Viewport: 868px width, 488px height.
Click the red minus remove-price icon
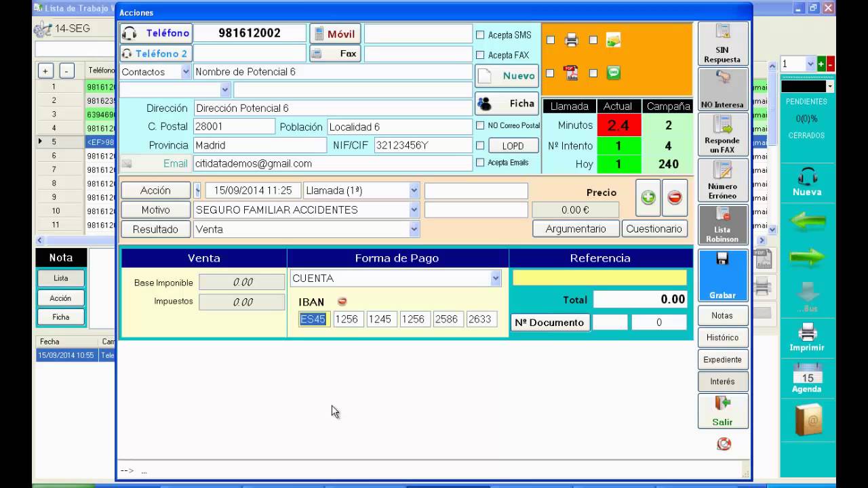click(x=674, y=197)
